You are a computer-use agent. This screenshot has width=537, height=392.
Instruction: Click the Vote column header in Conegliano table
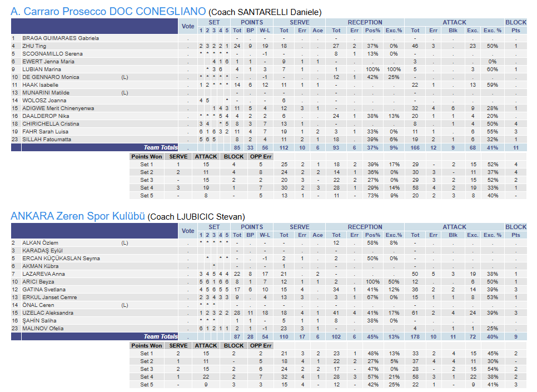coord(188,26)
